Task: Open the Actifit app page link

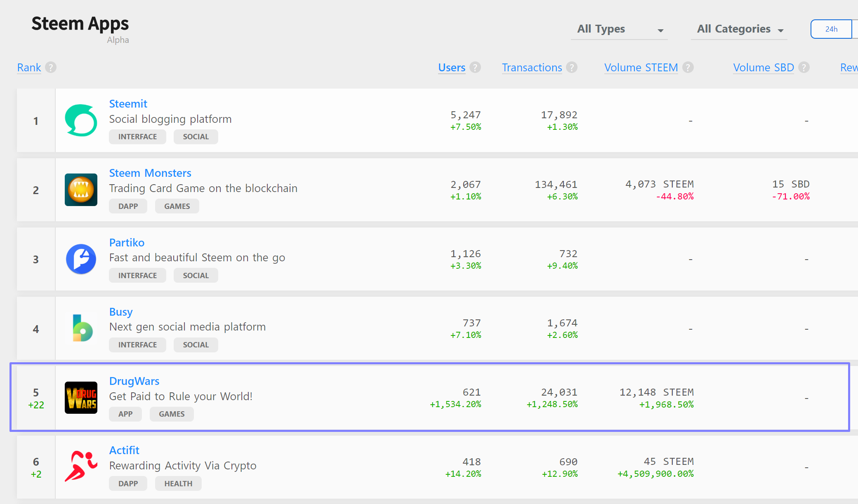Action: 124,450
